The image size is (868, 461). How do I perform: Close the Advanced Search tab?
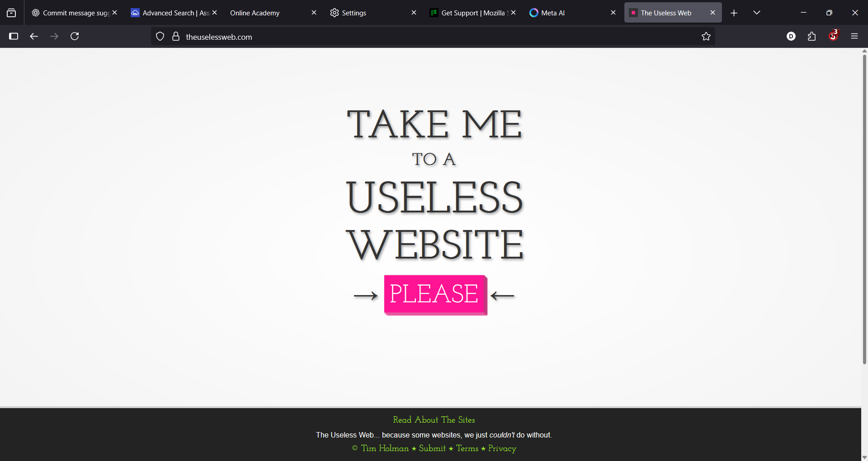click(215, 13)
